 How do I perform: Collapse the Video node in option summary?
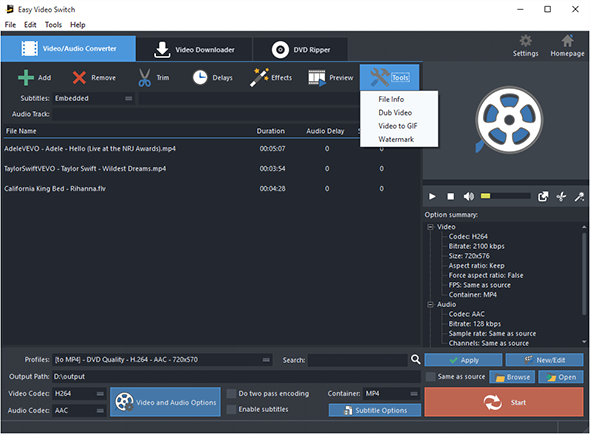click(x=430, y=227)
